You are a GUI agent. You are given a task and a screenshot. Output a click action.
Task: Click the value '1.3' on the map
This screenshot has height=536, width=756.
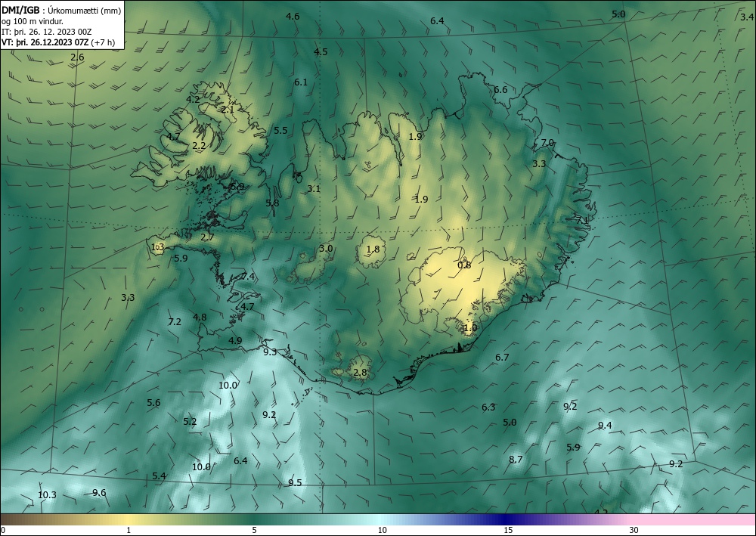point(158,247)
